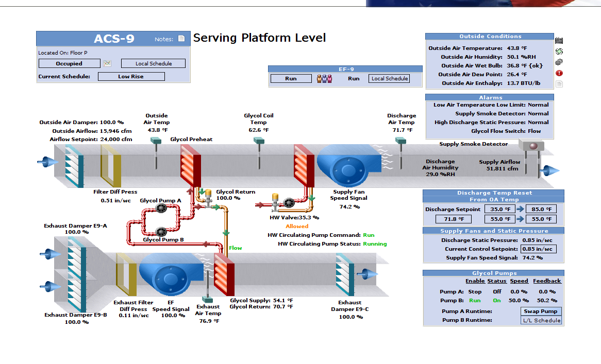The height and width of the screenshot is (364, 601).
Task: Open the ACS-9 Local Schedule selector
Action: pos(153,64)
